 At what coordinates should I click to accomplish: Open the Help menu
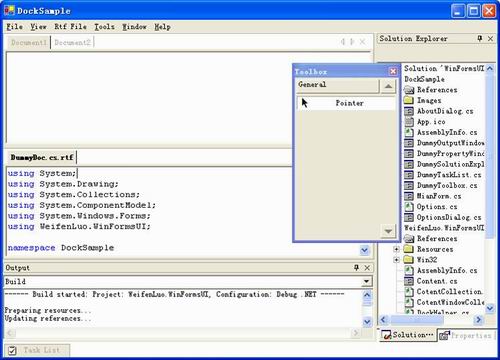tap(162, 27)
